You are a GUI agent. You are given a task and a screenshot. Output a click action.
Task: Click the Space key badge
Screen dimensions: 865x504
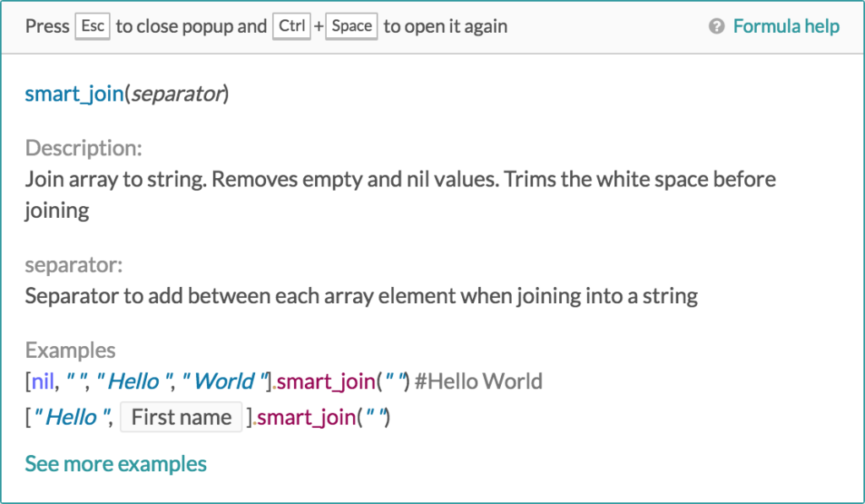pos(351,26)
